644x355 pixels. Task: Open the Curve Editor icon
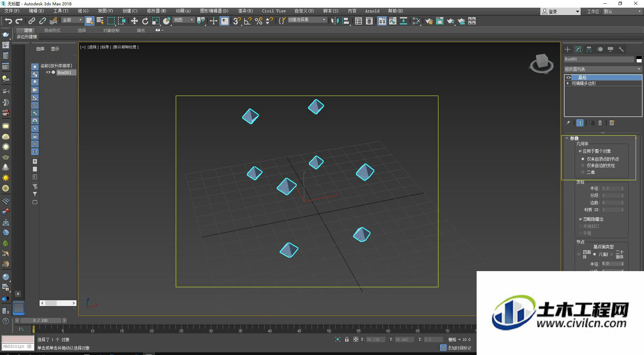click(393, 21)
